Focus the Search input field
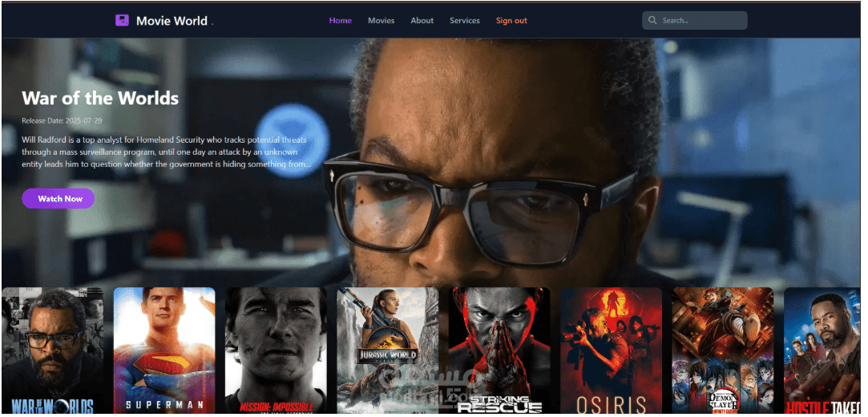 (x=695, y=21)
